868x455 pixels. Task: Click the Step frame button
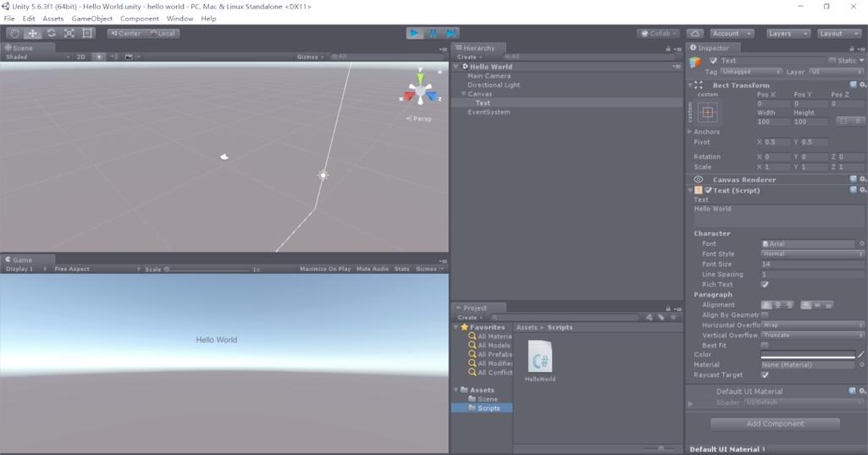[x=451, y=33]
